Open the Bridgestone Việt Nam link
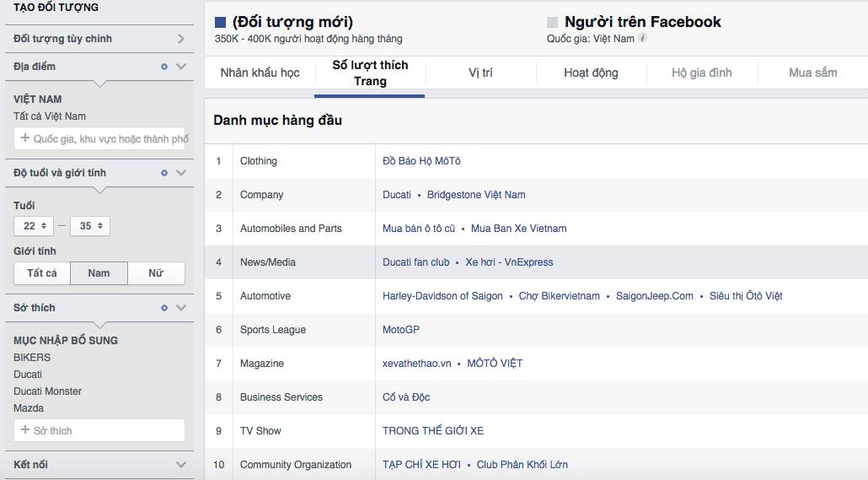Image resolution: width=868 pixels, height=480 pixels. click(476, 195)
